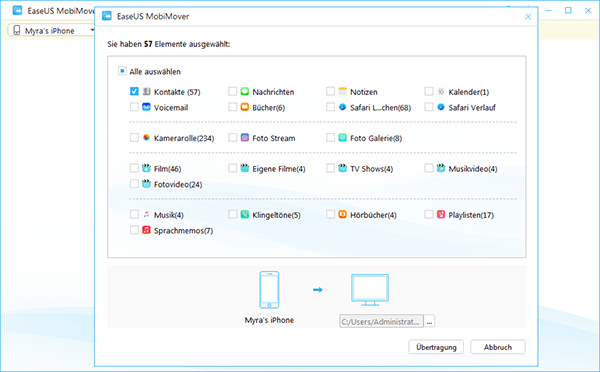Click the Hörbücher icon
The image size is (600, 372).
coord(342,215)
